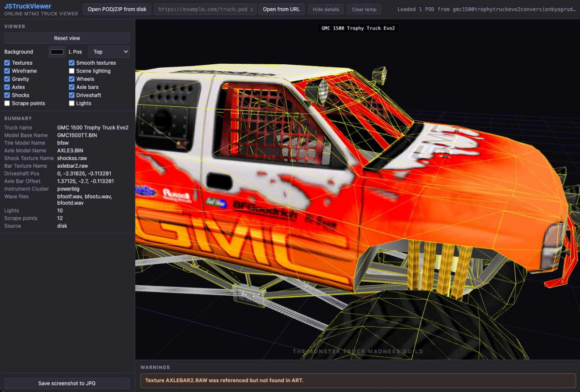Disable the Wireframe checkbox

coord(7,71)
